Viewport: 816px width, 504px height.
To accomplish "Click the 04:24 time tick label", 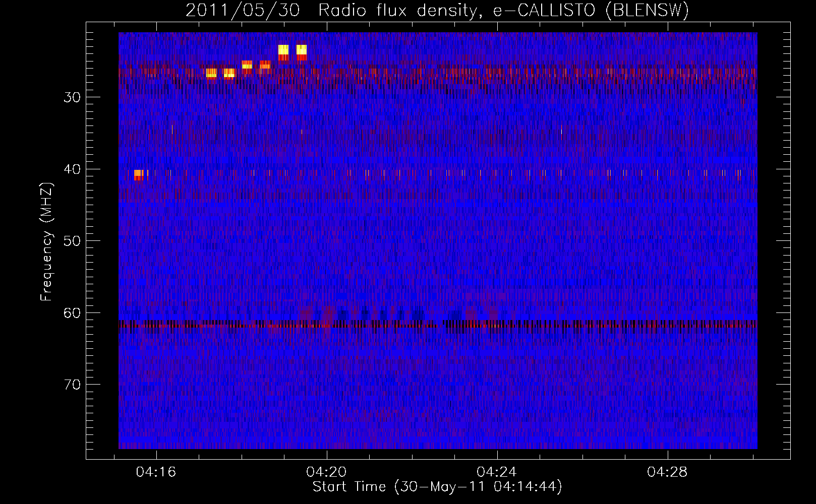I will [x=497, y=472].
